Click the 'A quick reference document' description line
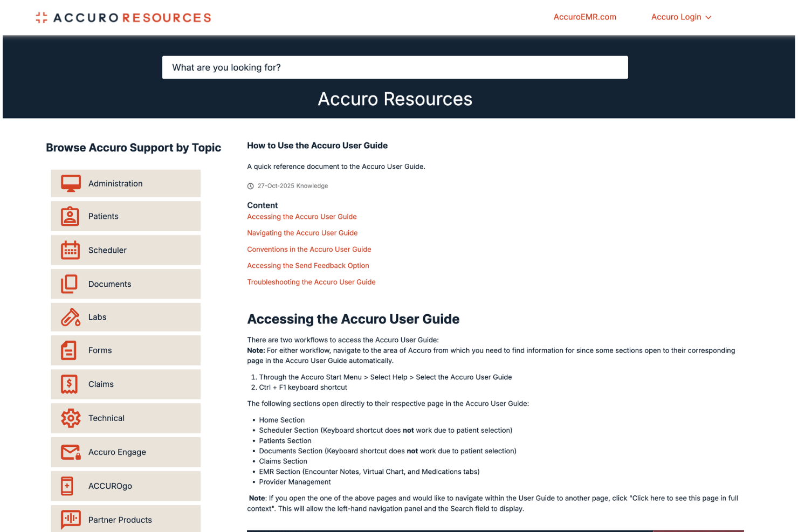Viewport: 798px width, 532px height. (x=336, y=167)
